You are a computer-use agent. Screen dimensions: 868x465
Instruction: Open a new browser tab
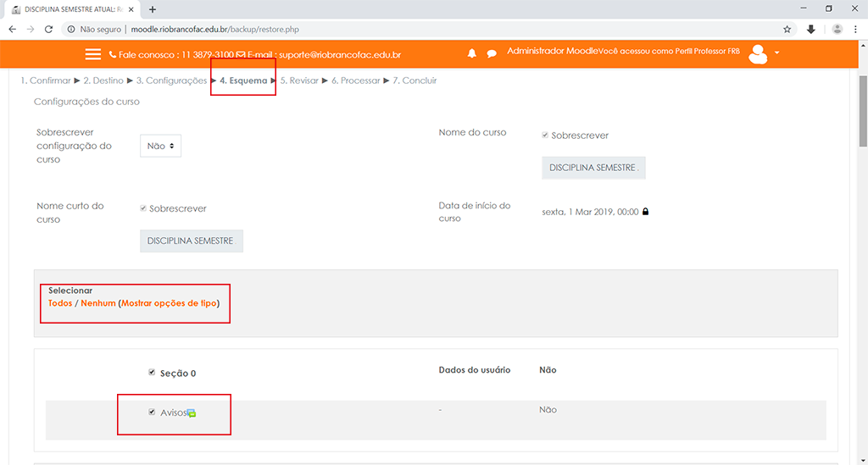[153, 9]
